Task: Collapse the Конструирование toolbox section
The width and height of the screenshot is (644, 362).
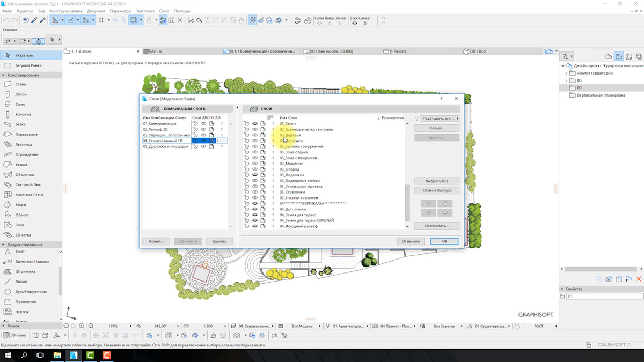Action: click(x=4, y=75)
